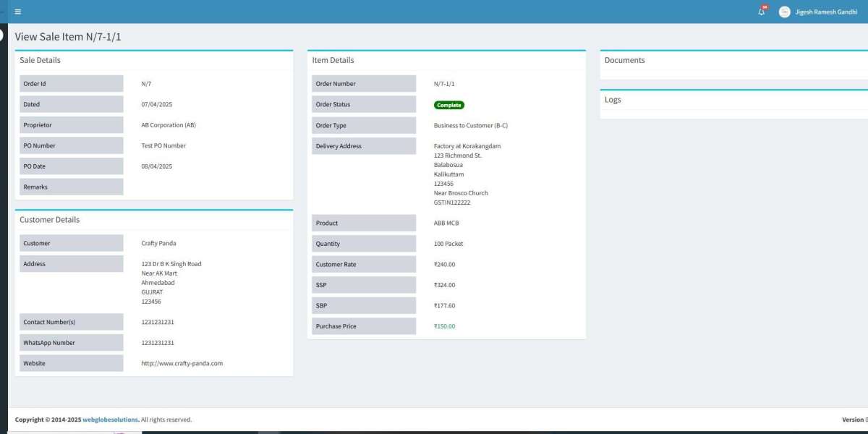
Task: Click the Sale Details panel heading
Action: pos(40,60)
